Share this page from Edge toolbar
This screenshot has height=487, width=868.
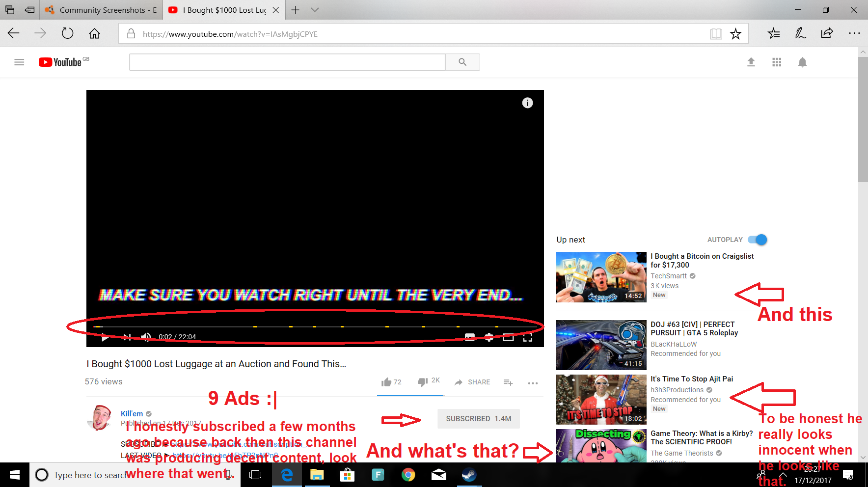pyautogui.click(x=827, y=33)
